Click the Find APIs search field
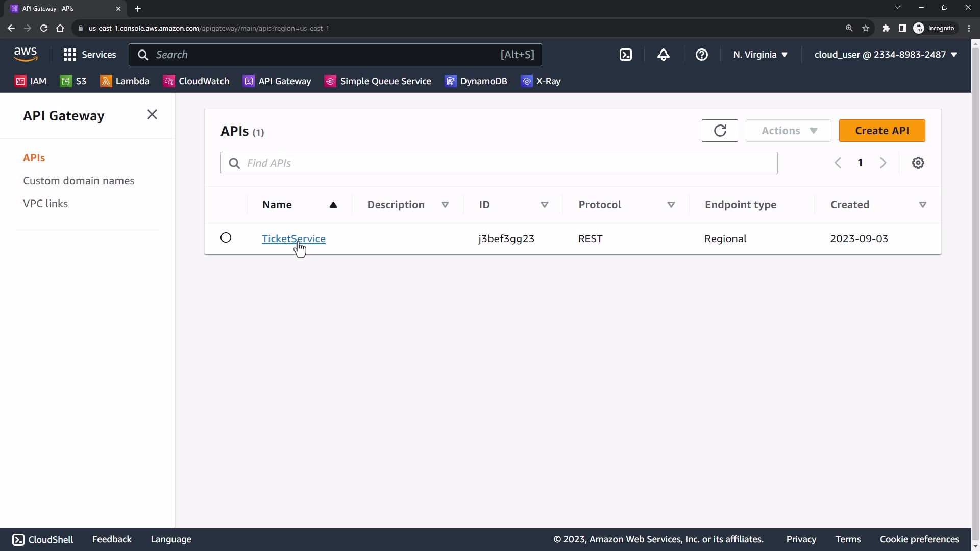 (x=499, y=163)
